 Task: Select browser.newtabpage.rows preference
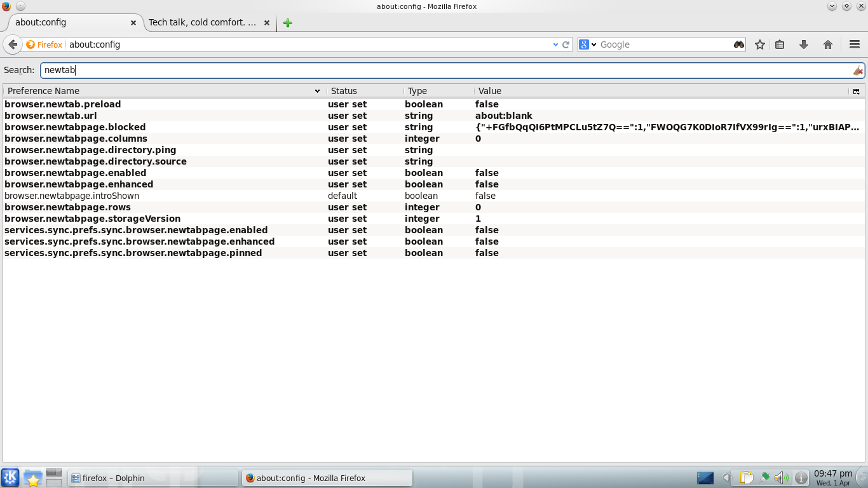[x=433, y=207]
